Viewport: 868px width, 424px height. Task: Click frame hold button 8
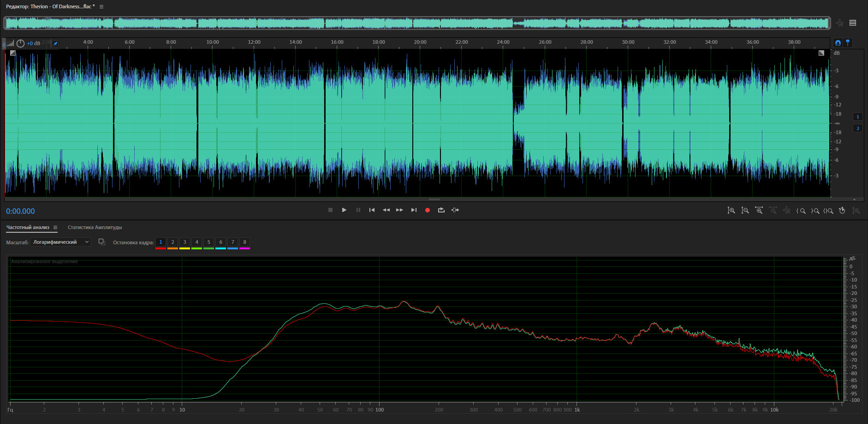[x=244, y=242]
